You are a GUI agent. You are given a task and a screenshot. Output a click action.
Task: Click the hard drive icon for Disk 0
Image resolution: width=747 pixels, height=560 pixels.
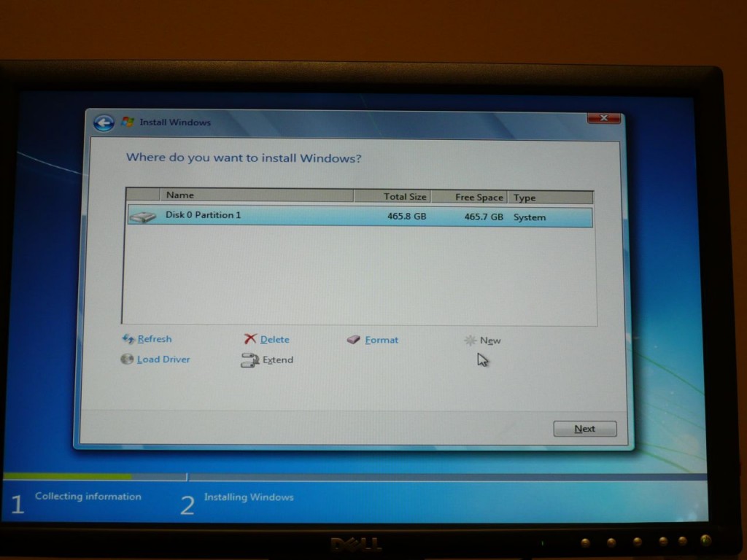[x=142, y=217]
